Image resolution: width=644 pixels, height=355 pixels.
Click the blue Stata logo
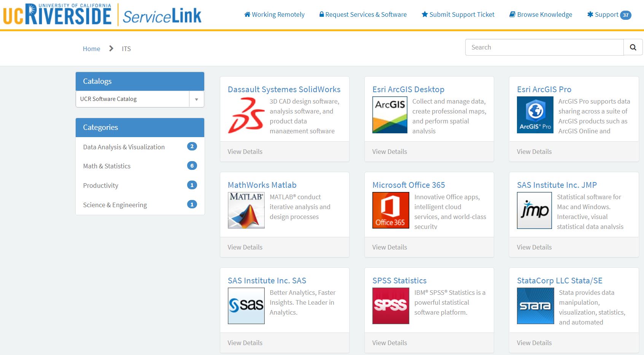pyautogui.click(x=535, y=306)
